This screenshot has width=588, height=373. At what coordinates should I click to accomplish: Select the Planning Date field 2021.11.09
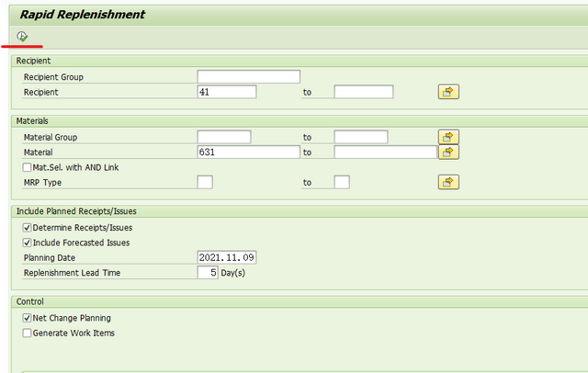click(227, 257)
